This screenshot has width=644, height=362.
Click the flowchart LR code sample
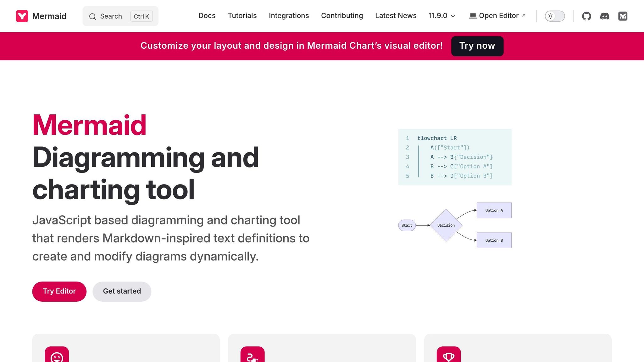[x=455, y=157]
